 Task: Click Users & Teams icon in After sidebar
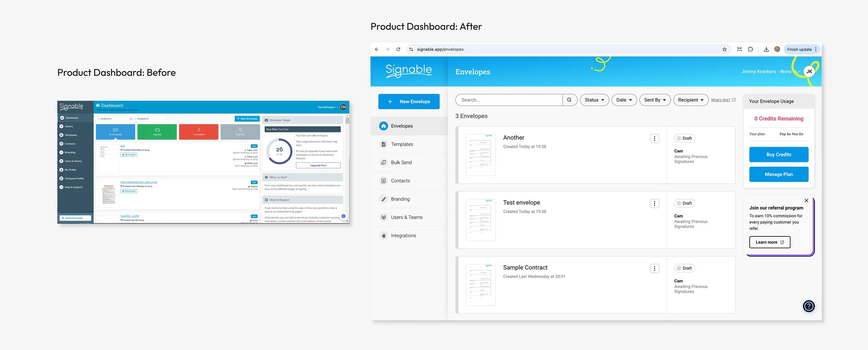tap(384, 218)
